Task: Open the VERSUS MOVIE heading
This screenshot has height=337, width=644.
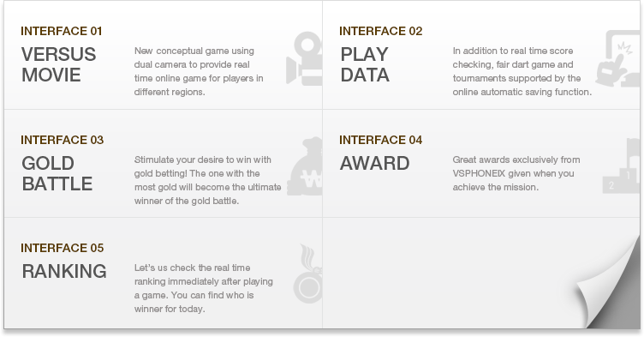Action: pos(59,64)
